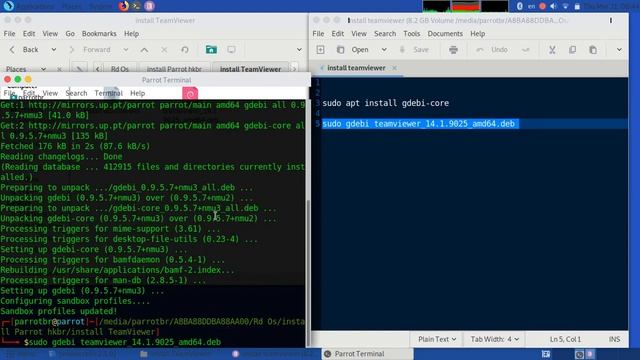Click the Open file icon in editor

tap(340, 49)
